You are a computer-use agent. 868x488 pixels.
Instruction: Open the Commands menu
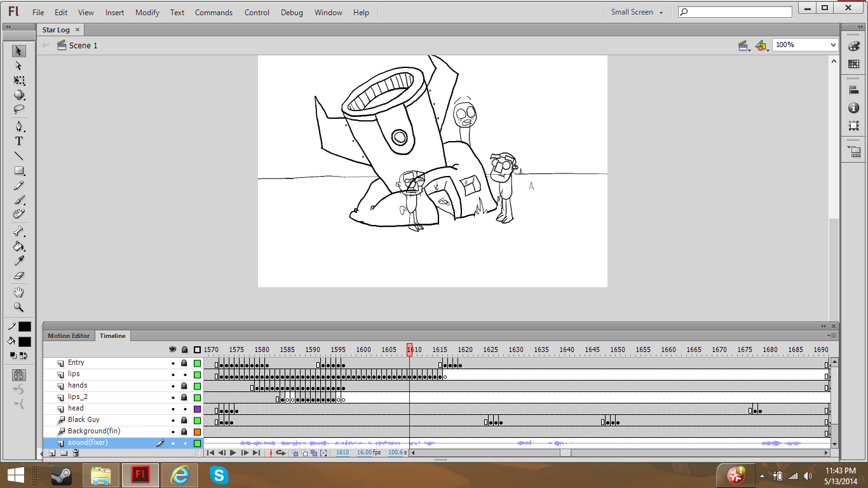click(214, 12)
